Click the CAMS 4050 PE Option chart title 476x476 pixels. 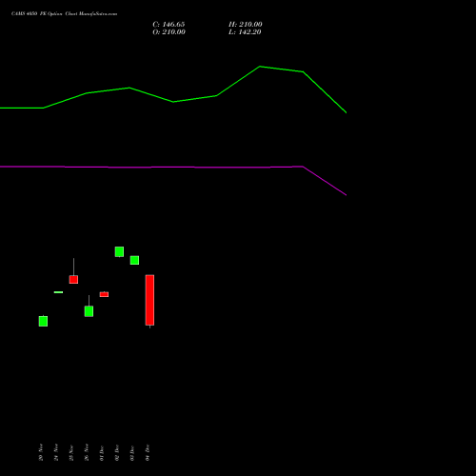[x=64, y=14]
